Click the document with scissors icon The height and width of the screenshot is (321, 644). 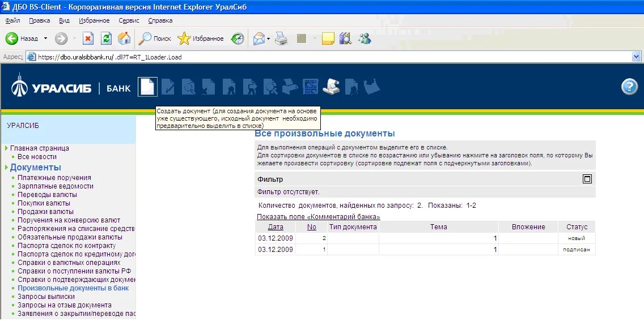click(x=209, y=87)
